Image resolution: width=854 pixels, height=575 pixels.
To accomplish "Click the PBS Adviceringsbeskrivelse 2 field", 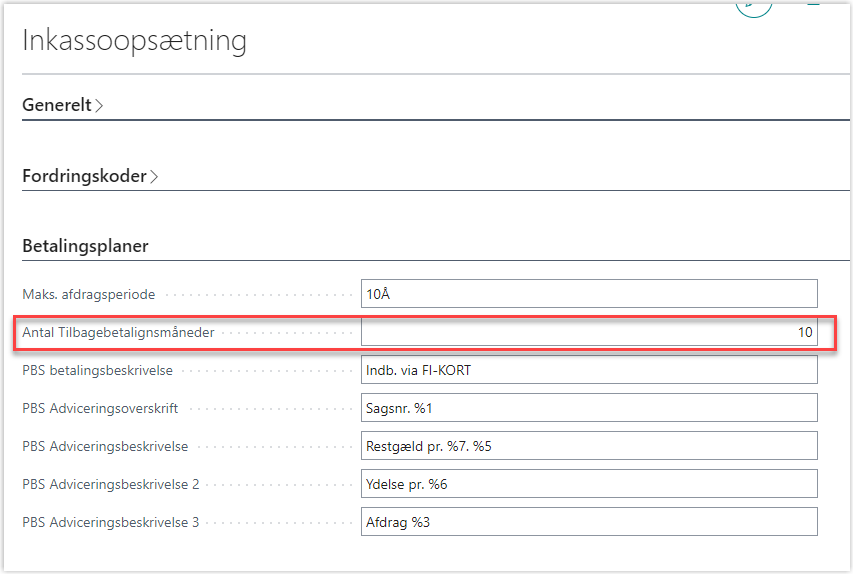I will [589, 484].
